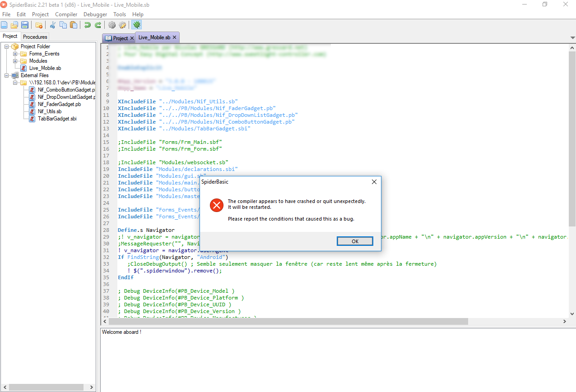Click the Nif_FaderGadget.pb file icon
576x392 pixels.
pos(32,104)
